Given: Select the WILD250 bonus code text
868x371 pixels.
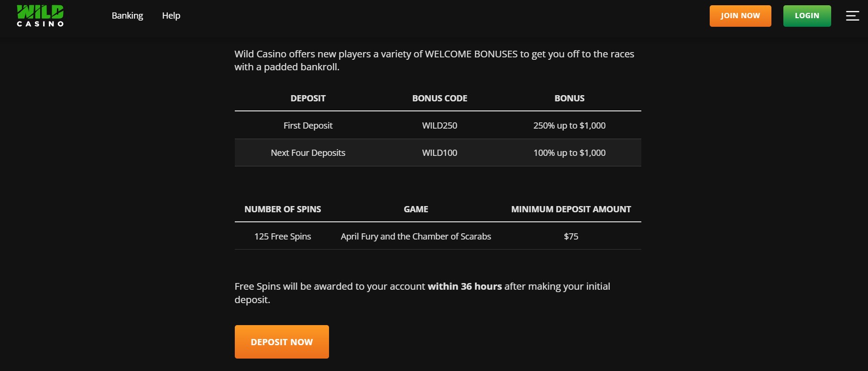Looking at the screenshot, I should click(x=439, y=126).
